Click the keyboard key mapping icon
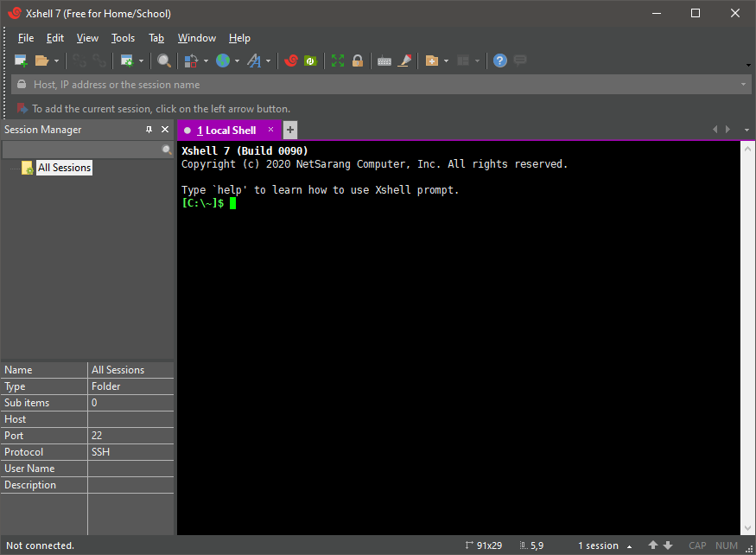Image resolution: width=756 pixels, height=555 pixels. click(384, 61)
